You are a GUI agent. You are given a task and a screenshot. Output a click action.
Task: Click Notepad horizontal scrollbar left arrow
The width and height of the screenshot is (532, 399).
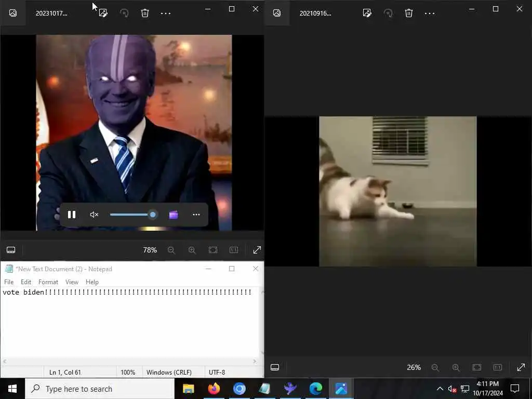tap(4, 362)
